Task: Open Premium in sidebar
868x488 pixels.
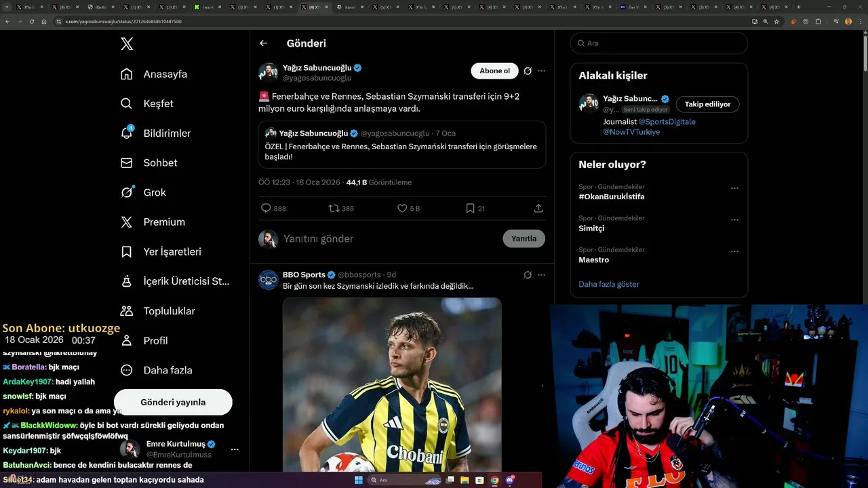Action: (x=153, y=222)
